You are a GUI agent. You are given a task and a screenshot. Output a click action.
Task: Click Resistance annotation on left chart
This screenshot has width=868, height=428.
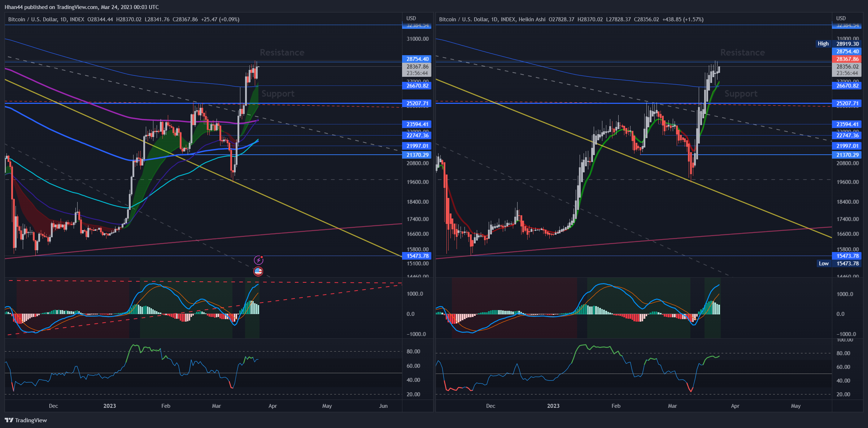tap(282, 53)
